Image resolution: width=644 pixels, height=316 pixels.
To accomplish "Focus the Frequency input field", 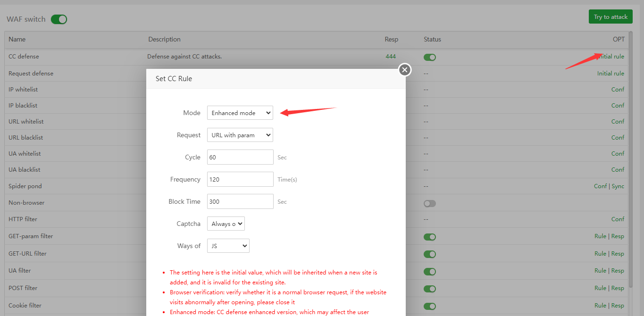I will pyautogui.click(x=240, y=179).
